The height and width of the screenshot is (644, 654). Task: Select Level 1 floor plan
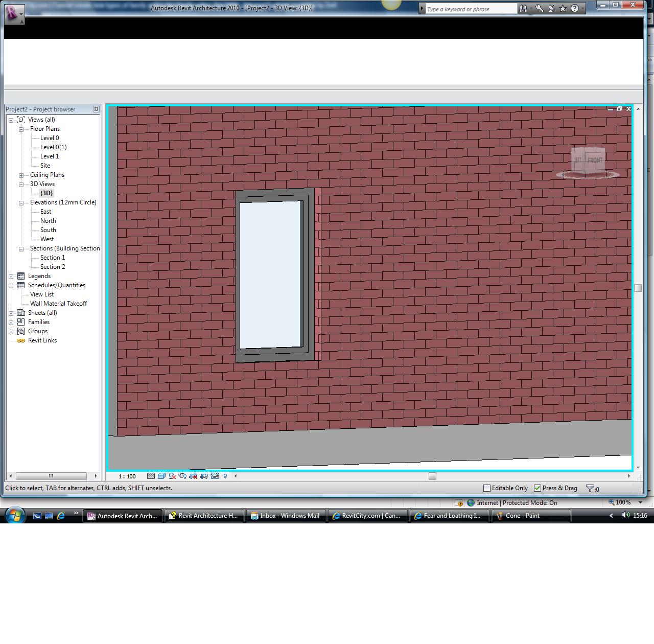(x=50, y=156)
